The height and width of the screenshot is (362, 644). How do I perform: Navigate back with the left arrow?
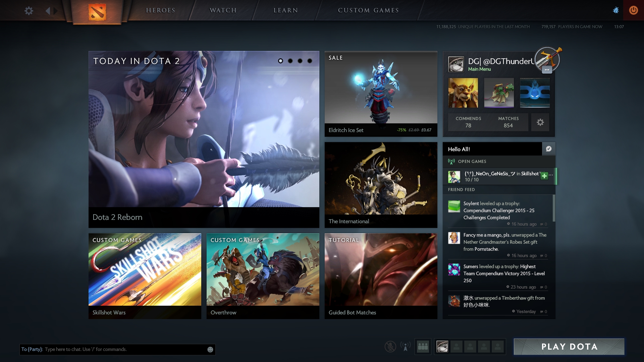click(48, 11)
